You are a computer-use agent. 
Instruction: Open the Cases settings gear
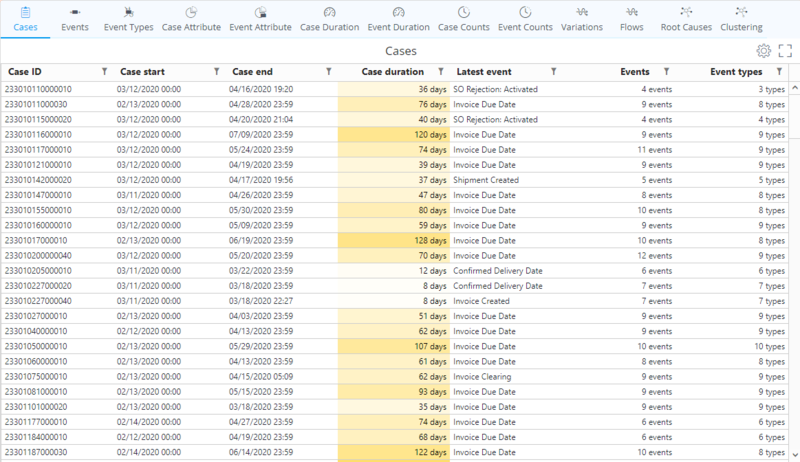[764, 51]
